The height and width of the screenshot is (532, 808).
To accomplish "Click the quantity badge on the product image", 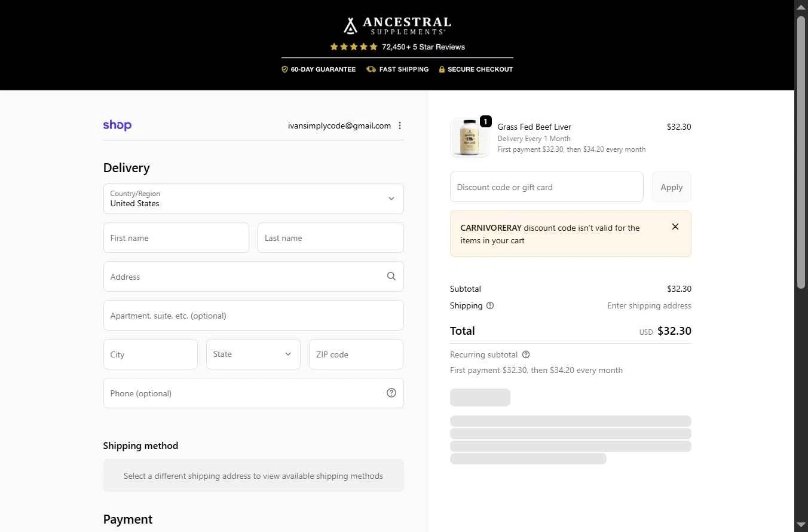I will click(x=486, y=121).
